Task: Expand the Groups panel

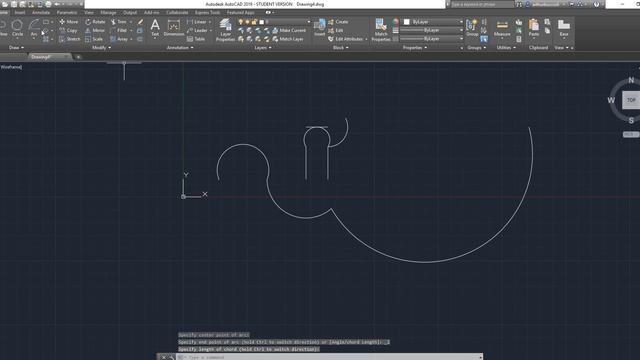Action: click(476, 48)
